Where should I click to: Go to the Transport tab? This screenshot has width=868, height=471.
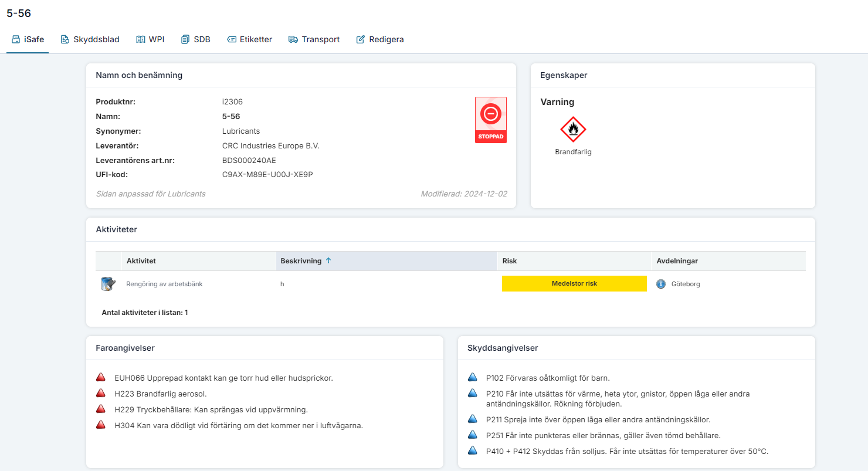pyautogui.click(x=314, y=39)
